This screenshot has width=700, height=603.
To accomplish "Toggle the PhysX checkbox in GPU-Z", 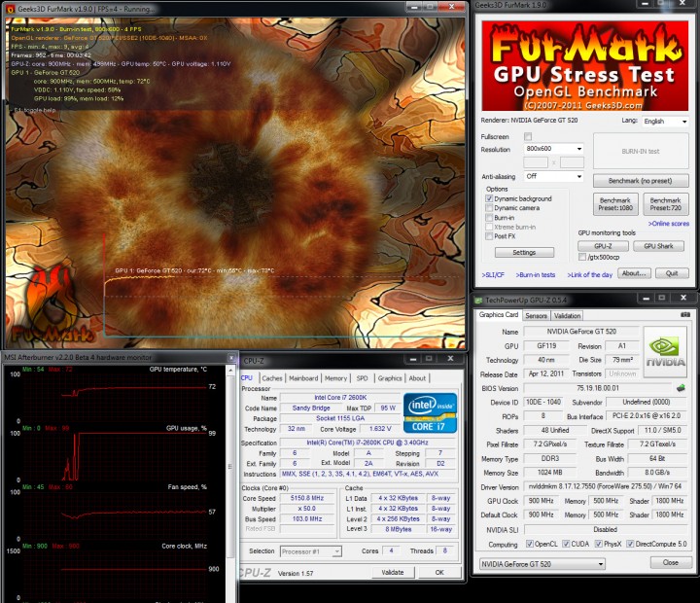I will click(x=599, y=544).
